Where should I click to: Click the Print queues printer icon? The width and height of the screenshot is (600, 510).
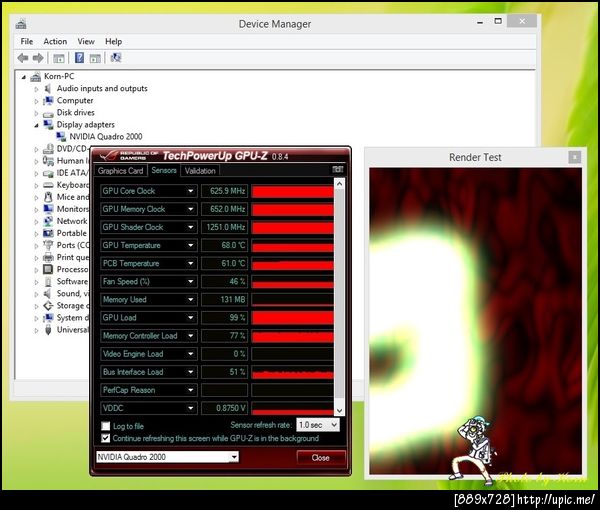point(48,257)
